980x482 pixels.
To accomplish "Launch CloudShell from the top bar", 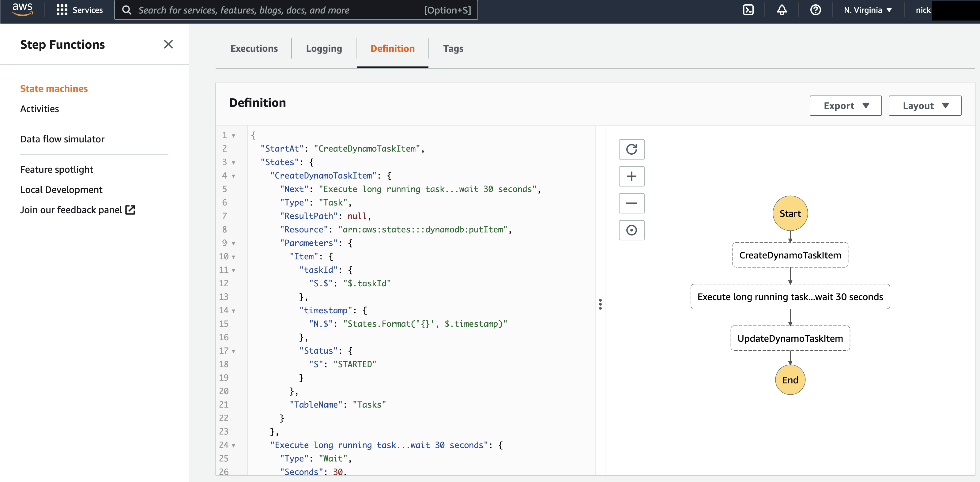I will 748,10.
